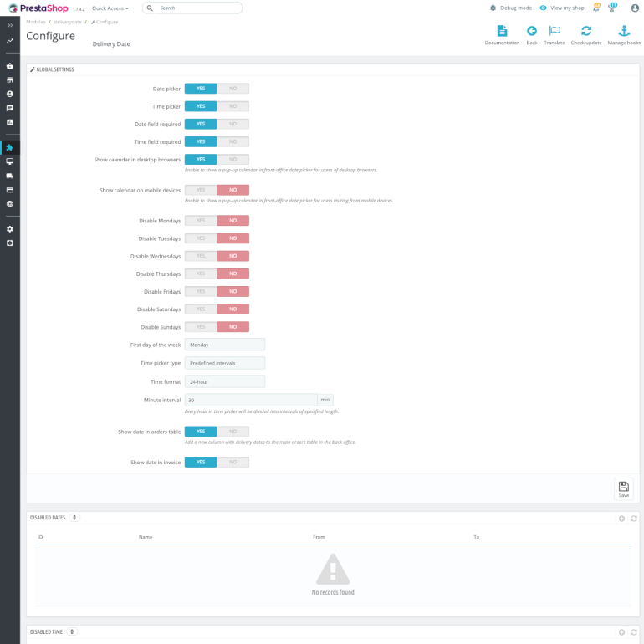Set Date picker to No

pos(233,89)
